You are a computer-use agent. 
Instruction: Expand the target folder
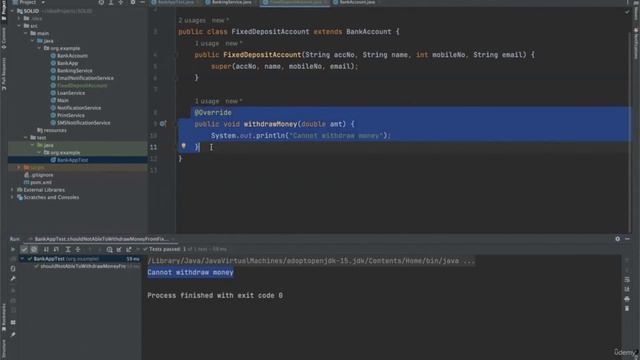click(x=19, y=167)
